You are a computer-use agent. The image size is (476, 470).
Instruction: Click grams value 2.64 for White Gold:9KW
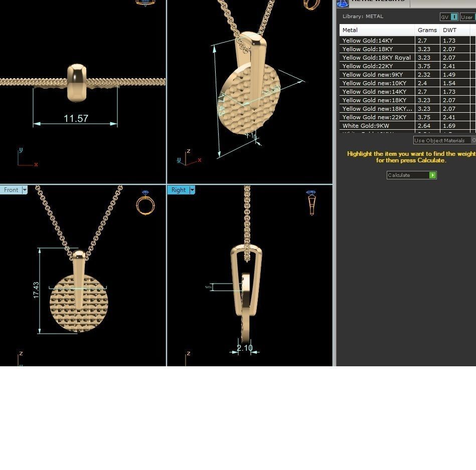[x=424, y=125]
